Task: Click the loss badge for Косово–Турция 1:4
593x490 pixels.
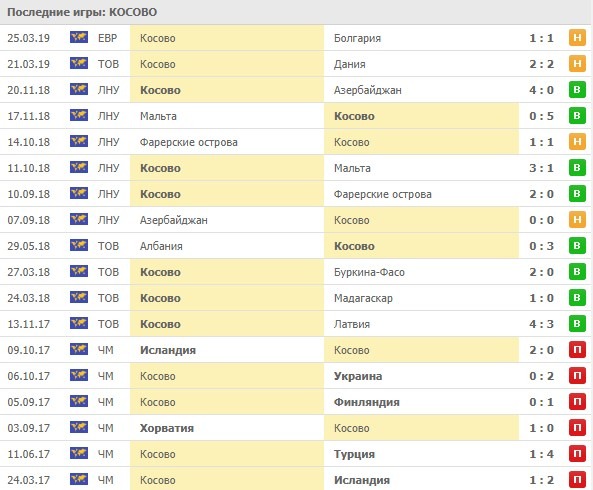Action: pos(577,454)
